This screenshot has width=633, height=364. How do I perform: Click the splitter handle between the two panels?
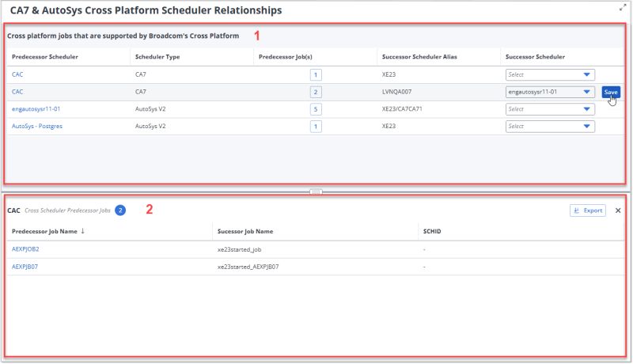(x=316, y=192)
